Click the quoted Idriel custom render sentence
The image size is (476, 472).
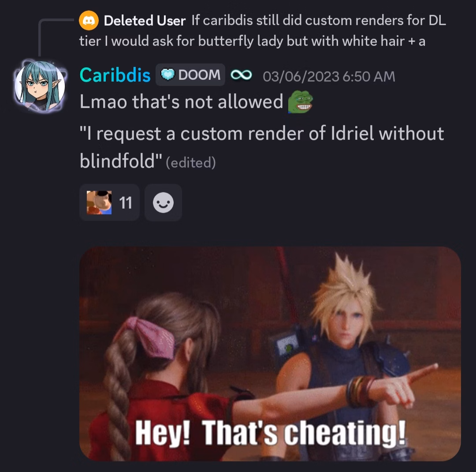pos(262,147)
